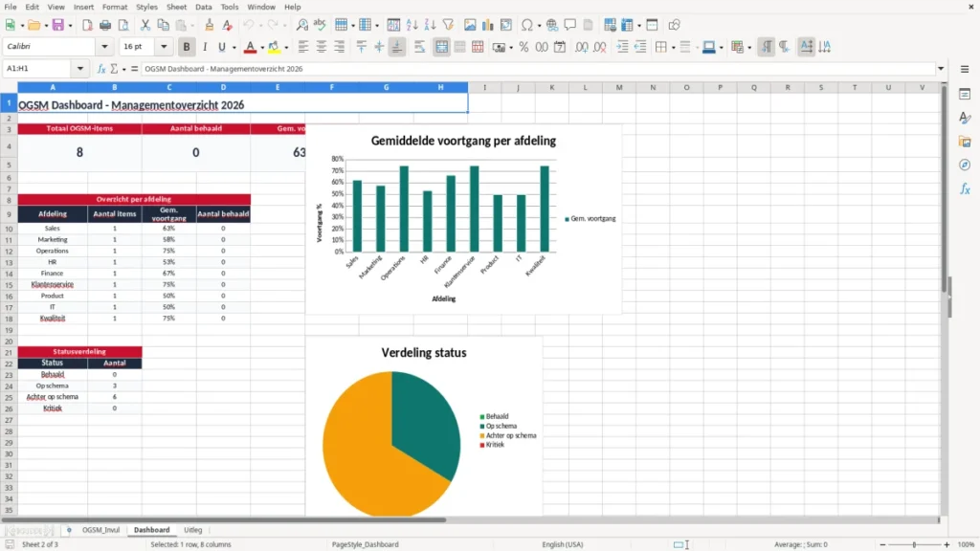Viewport: 980px width, 551px height.
Task: Click into the formula input line
Action: click(538, 69)
